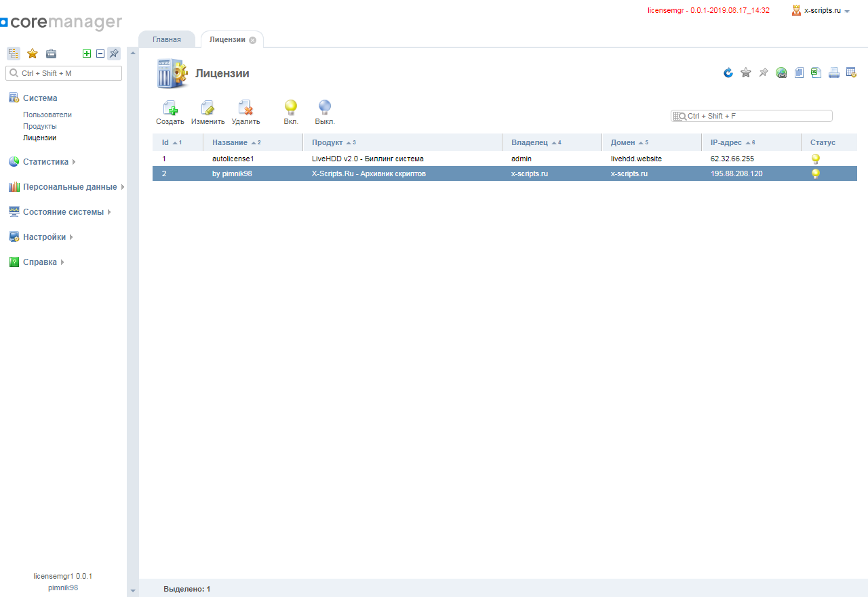Open table settings icon with gear
The height and width of the screenshot is (597, 868).
coord(851,73)
